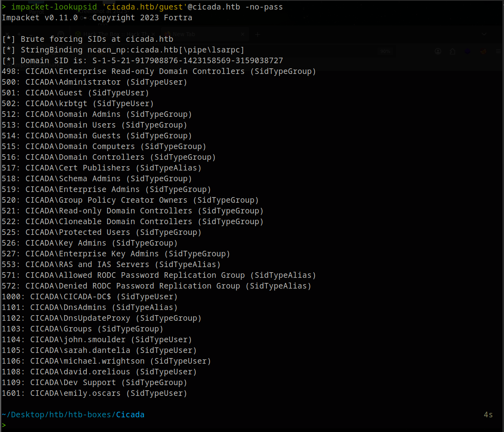Click the StringBinding ncacn_np line

(x=123, y=50)
